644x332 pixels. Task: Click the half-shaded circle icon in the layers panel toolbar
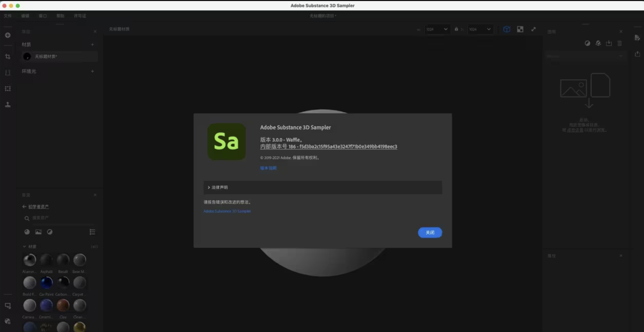pos(587,43)
